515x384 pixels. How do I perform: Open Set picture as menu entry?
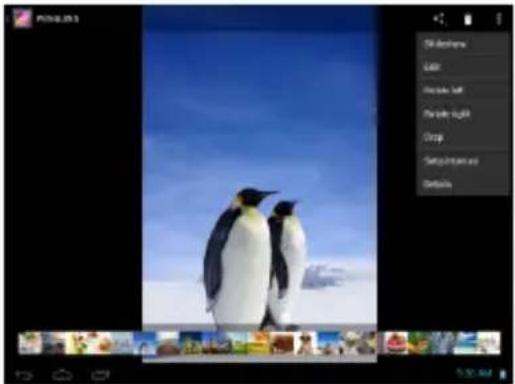tap(463, 161)
